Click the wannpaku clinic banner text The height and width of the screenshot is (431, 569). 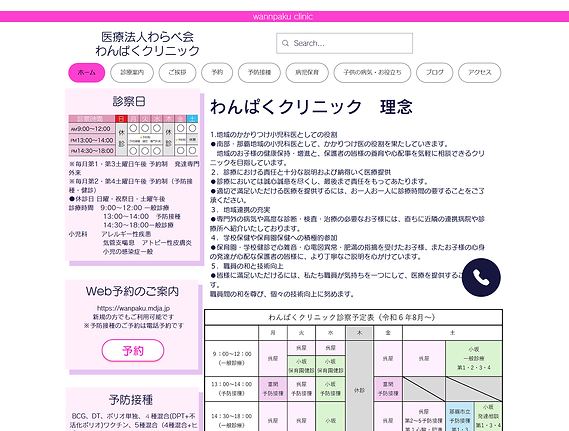tap(283, 17)
